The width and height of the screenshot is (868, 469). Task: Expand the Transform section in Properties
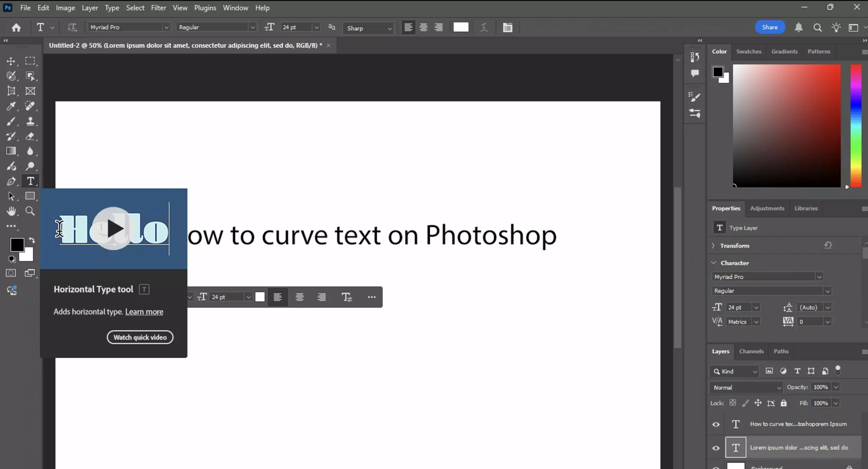713,245
